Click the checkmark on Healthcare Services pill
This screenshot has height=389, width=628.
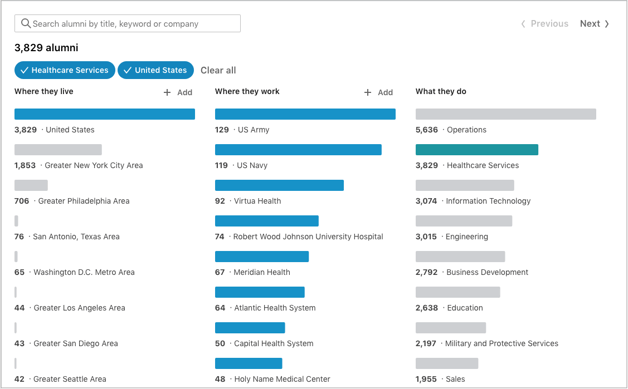pyautogui.click(x=24, y=70)
